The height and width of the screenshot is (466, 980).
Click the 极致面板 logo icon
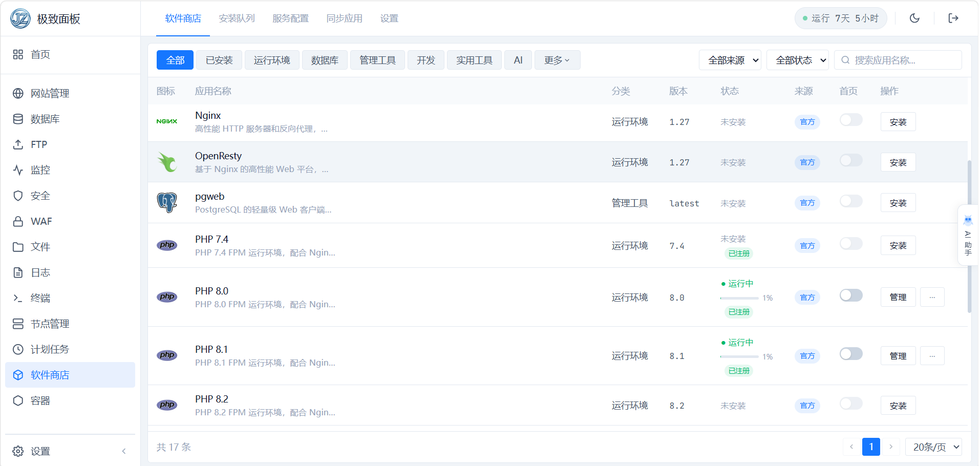[20, 18]
